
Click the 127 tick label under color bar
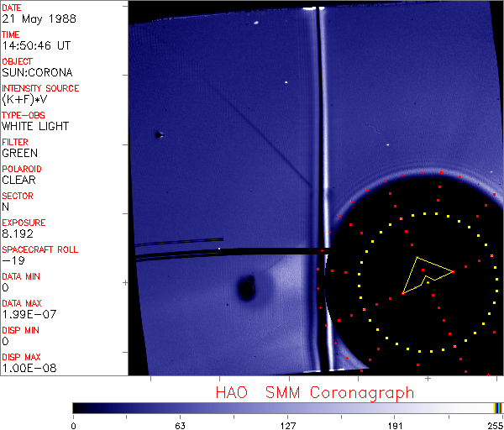coord(288,425)
